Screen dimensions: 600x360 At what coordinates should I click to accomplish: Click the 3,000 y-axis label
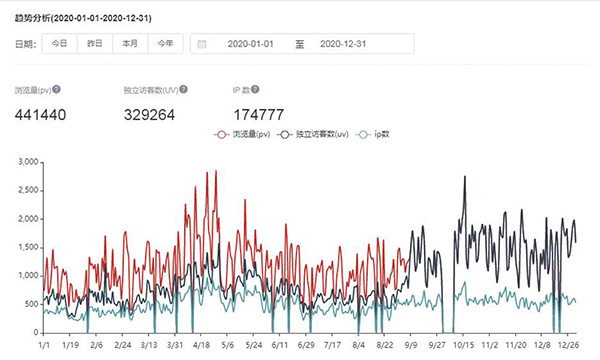[x=28, y=162]
